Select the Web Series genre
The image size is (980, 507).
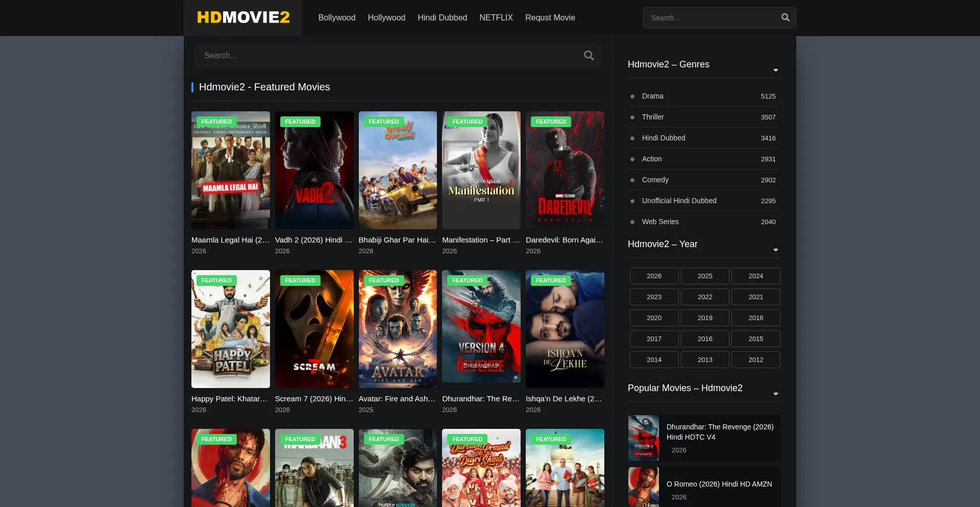pyautogui.click(x=660, y=222)
